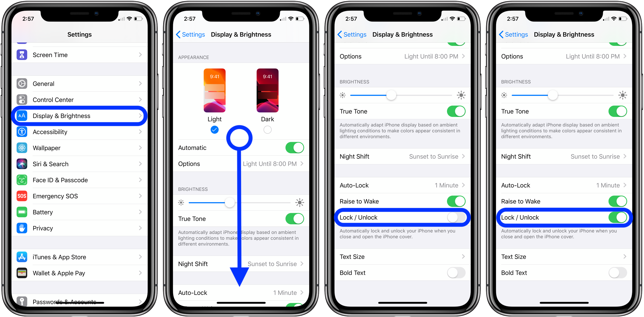Toggle Automatic dark mode switch
The width and height of the screenshot is (644, 317).
pyautogui.click(x=294, y=147)
